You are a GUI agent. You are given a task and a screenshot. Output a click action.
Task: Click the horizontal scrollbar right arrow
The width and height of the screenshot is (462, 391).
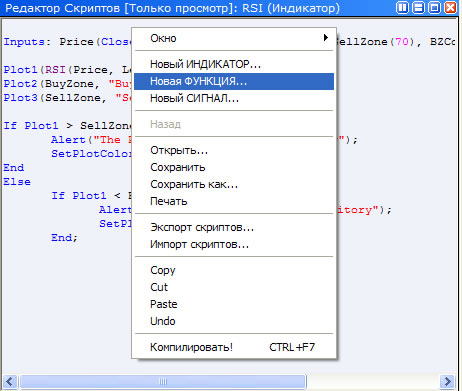[x=447, y=381]
